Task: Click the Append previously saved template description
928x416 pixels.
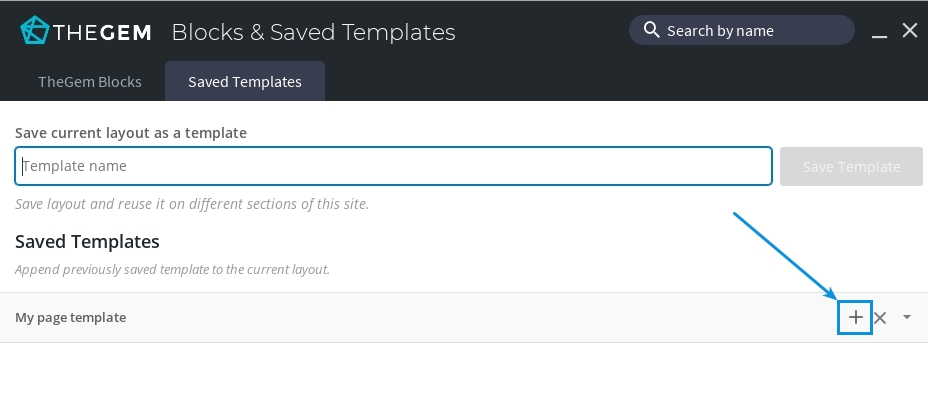Action: pos(172,269)
